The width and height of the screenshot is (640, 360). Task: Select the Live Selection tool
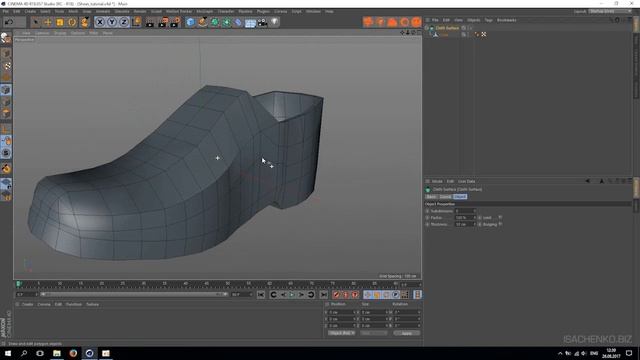coord(36,22)
